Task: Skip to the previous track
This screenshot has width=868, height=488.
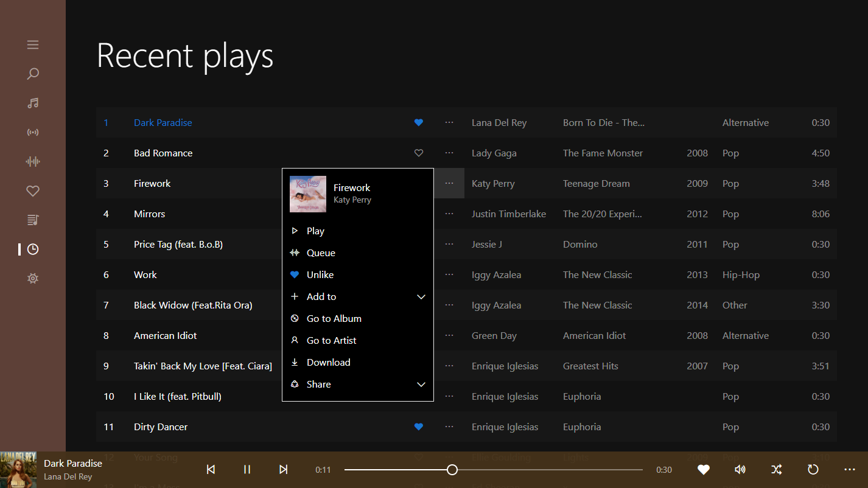Action: click(x=211, y=469)
